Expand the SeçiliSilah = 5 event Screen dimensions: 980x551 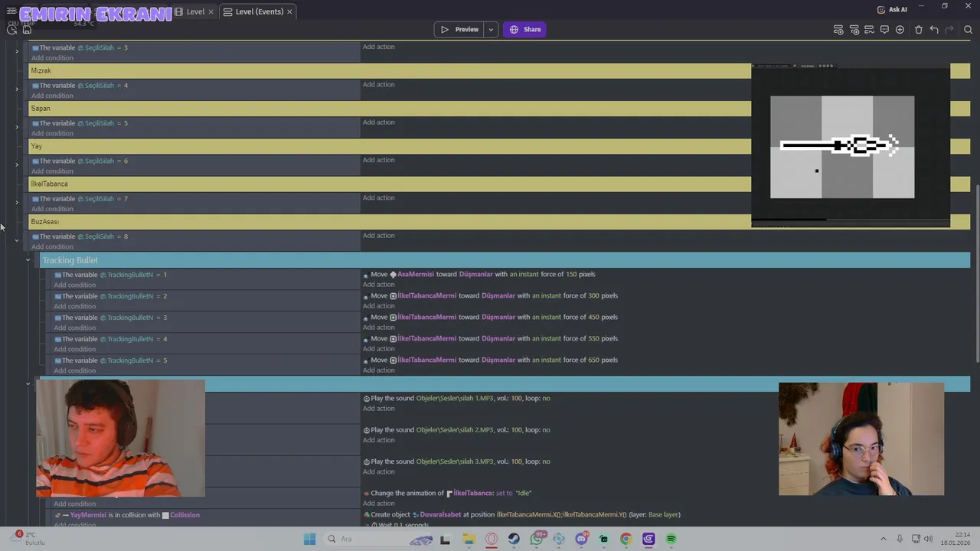click(17, 127)
